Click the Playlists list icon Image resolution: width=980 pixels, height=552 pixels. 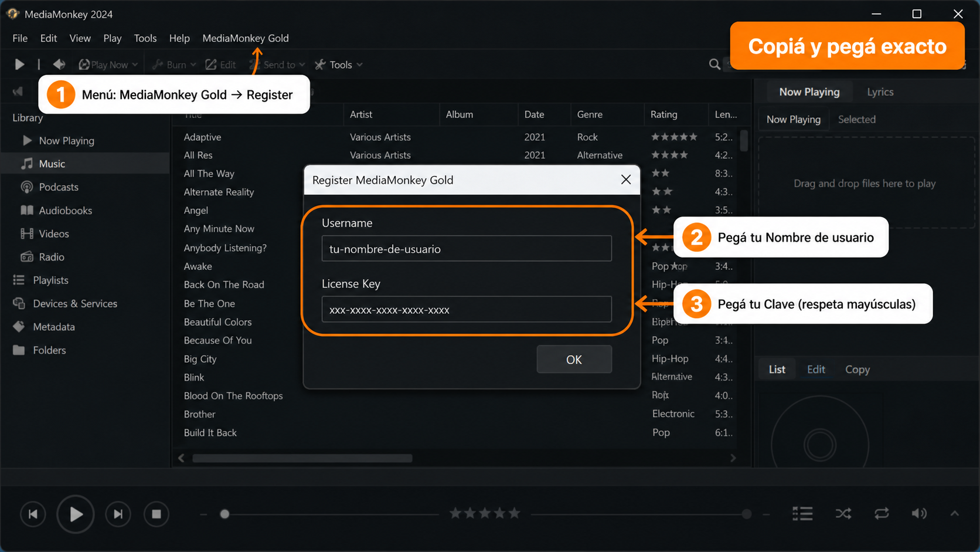click(19, 280)
